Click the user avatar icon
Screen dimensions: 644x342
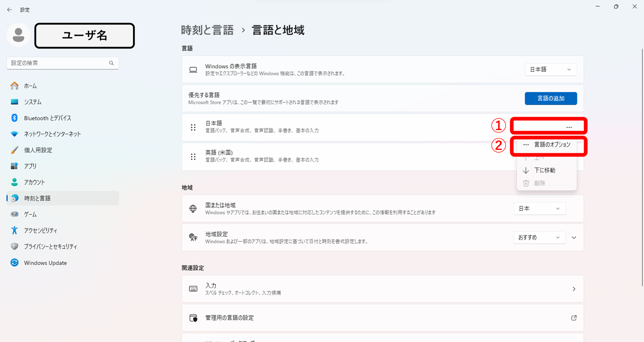[18, 35]
